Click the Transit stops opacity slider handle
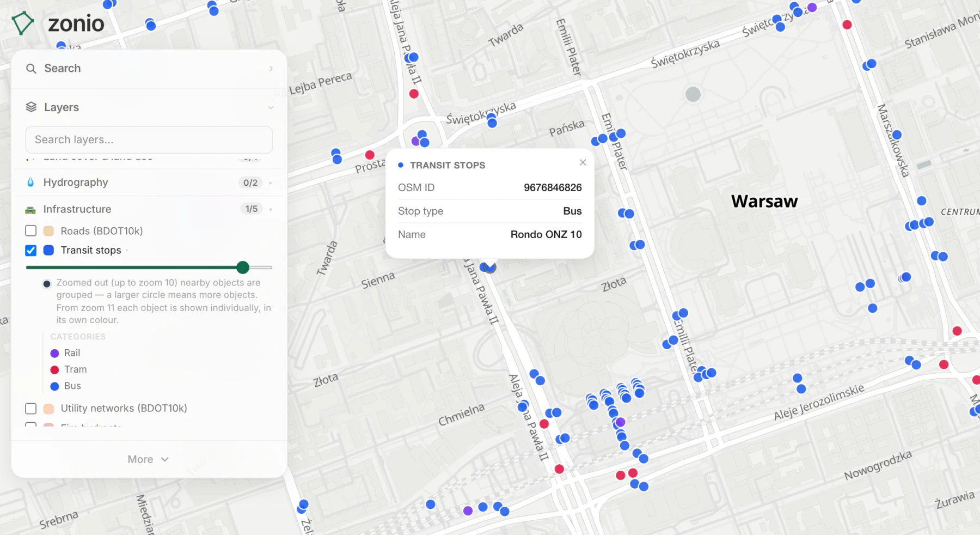Image resolution: width=980 pixels, height=535 pixels. [x=243, y=267]
